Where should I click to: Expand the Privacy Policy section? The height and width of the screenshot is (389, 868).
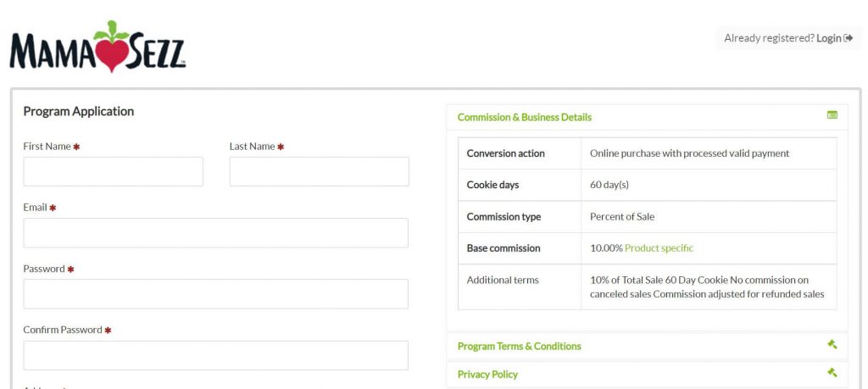click(647, 375)
